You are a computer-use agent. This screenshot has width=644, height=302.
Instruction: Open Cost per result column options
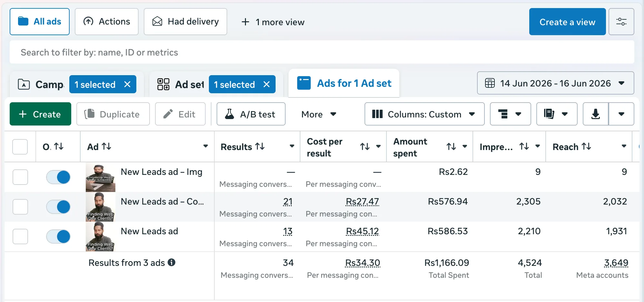point(378,146)
